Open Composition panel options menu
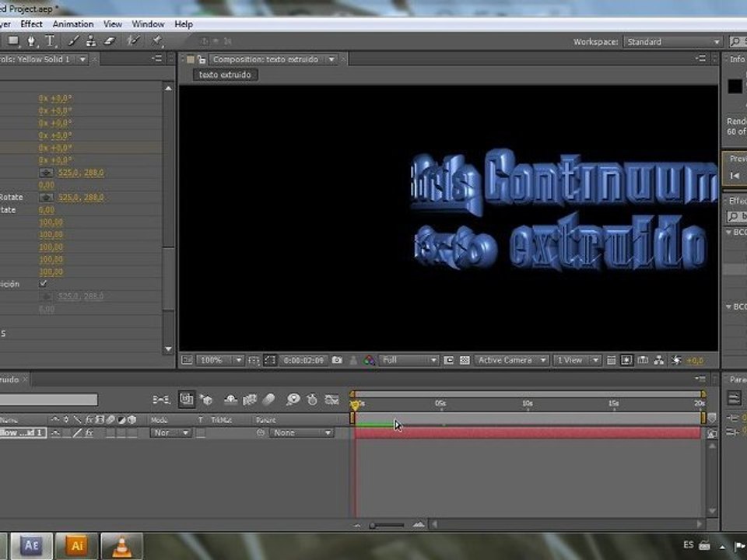This screenshot has width=747, height=560. tap(701, 58)
